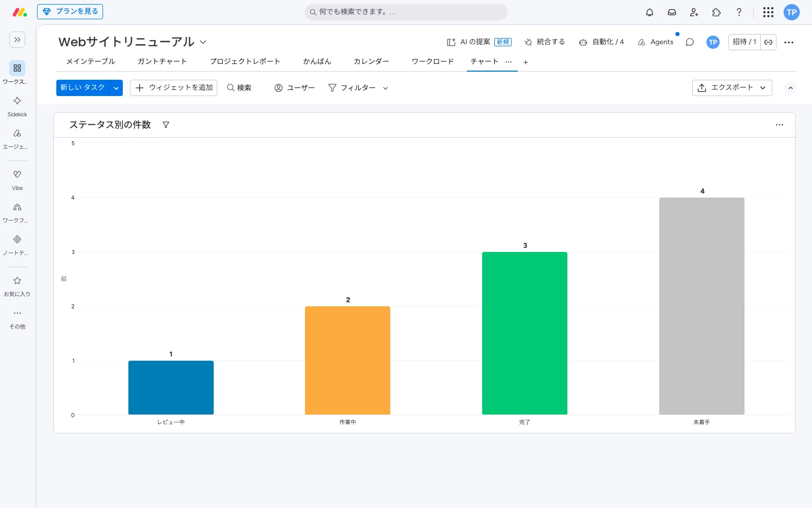Open the widget three-dot menu

click(x=780, y=125)
